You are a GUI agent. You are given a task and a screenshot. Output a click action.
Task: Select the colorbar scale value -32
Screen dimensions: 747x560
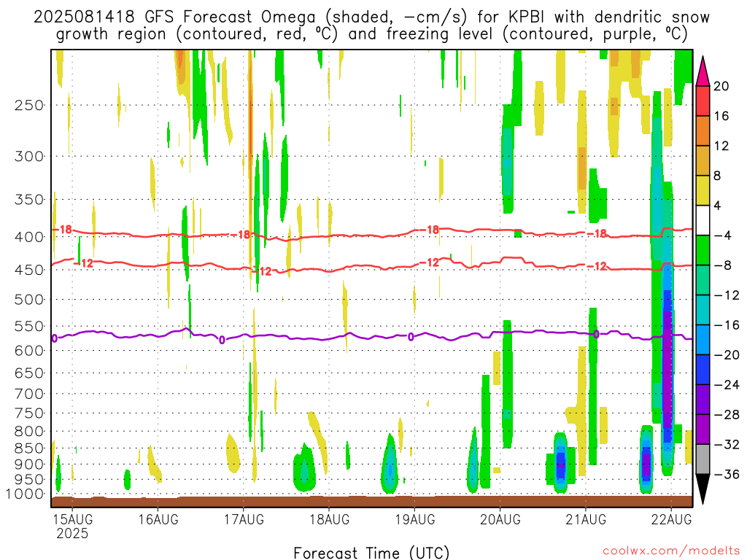[x=727, y=444]
